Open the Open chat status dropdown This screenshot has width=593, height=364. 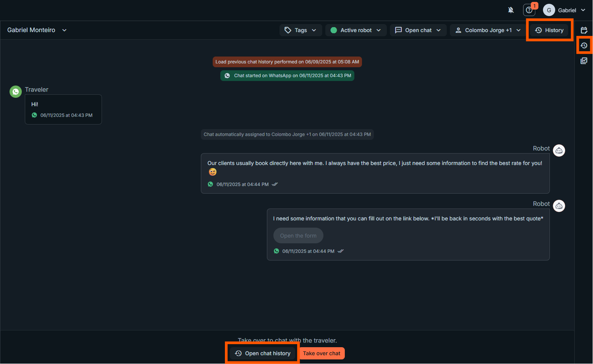[418, 30]
